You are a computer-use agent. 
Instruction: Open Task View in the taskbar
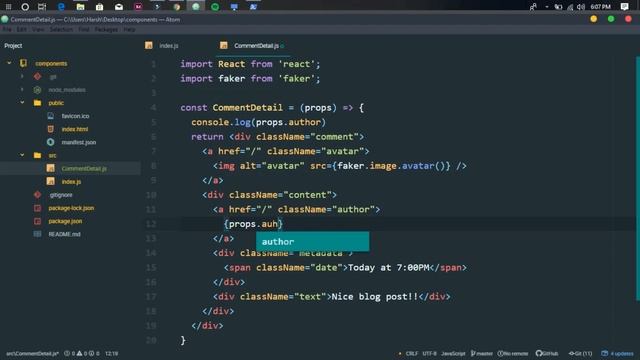click(x=42, y=7)
